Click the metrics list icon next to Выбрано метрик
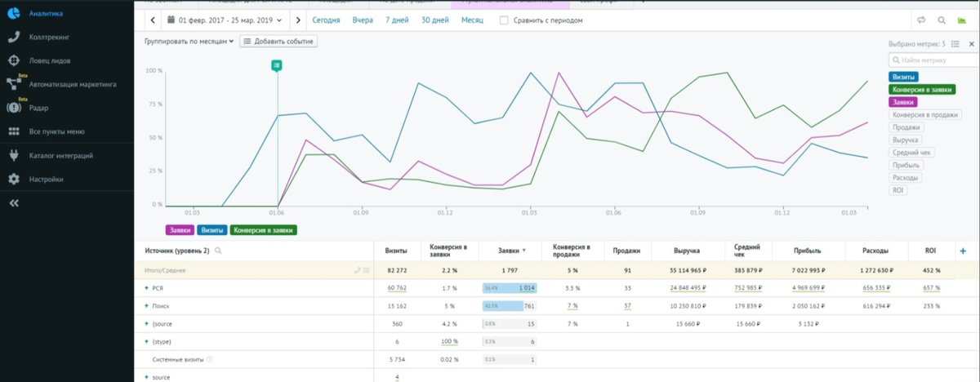The image size is (980, 382). (x=955, y=44)
